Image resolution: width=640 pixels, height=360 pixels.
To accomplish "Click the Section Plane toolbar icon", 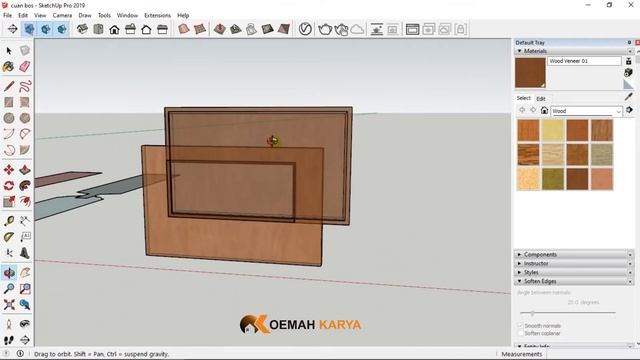I will click(13, 29).
